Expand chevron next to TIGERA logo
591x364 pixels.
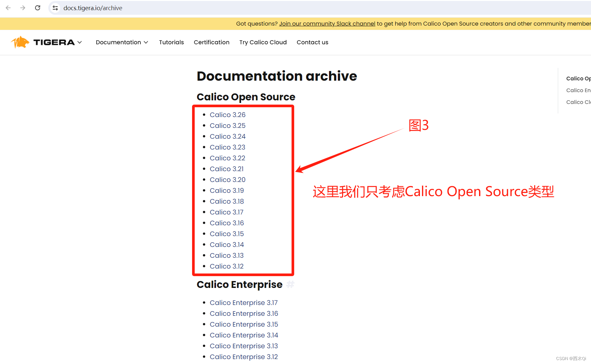(79, 42)
